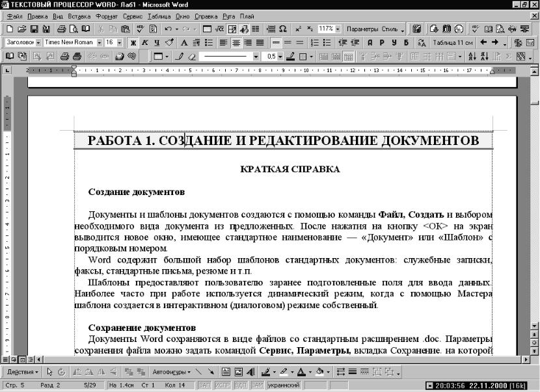Insert a text box from drawing toolbar
540x392 pixels.
[226, 372]
